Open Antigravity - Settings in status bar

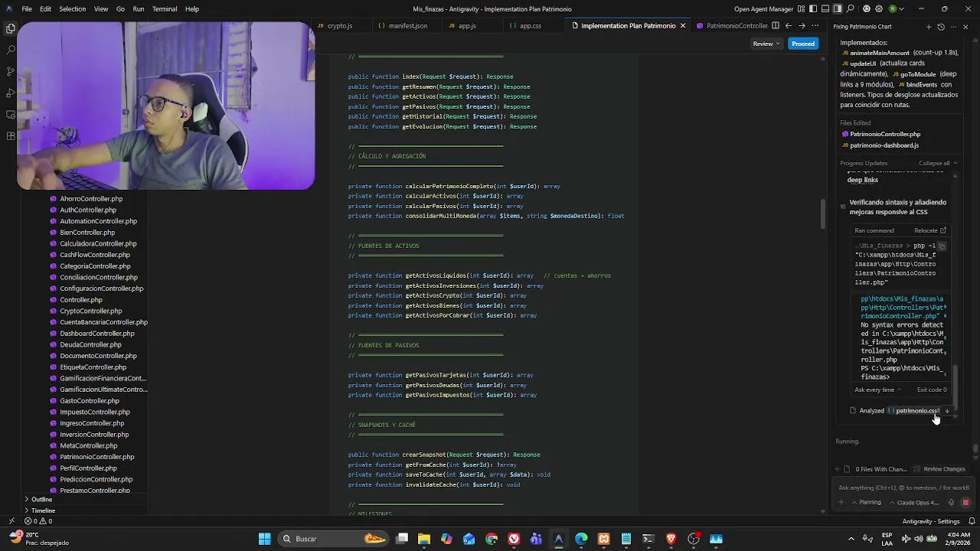click(931, 521)
